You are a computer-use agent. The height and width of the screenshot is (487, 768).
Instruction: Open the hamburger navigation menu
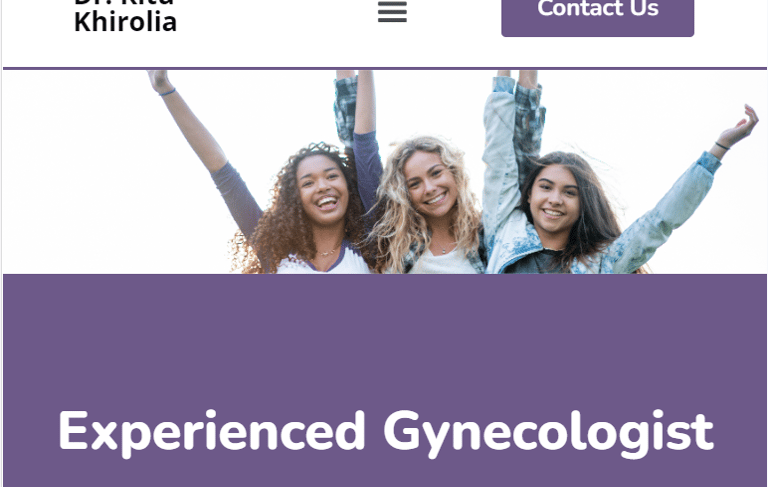click(x=392, y=12)
